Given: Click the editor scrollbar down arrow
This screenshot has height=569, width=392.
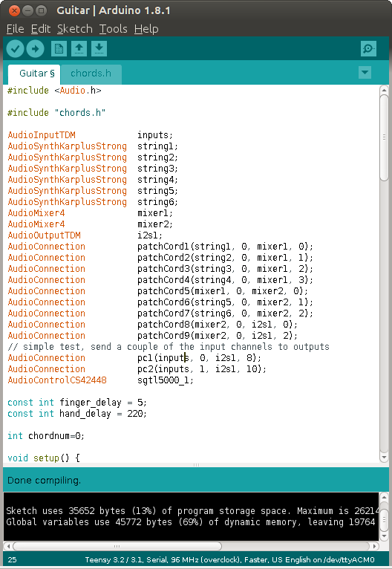Looking at the screenshot, I should (x=384, y=458).
